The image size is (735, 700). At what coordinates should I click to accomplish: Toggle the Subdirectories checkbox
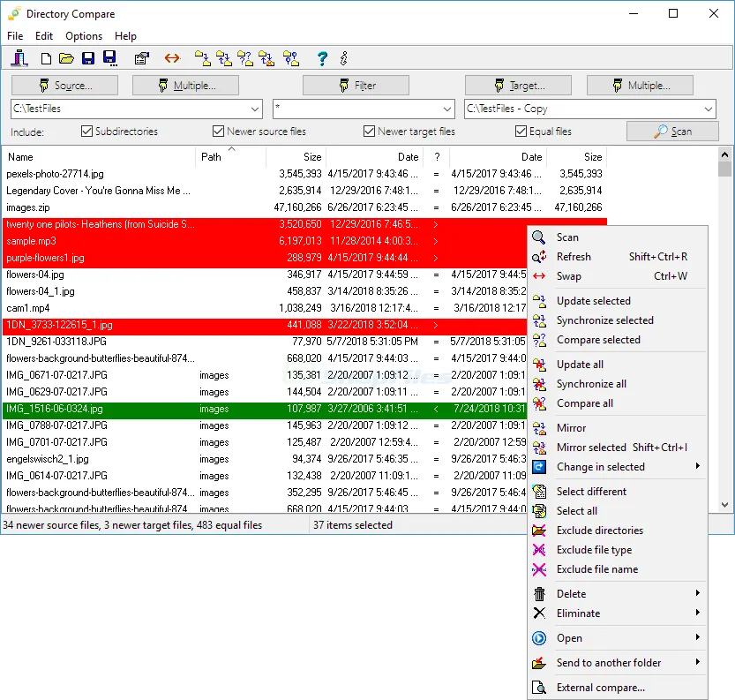[x=86, y=132]
